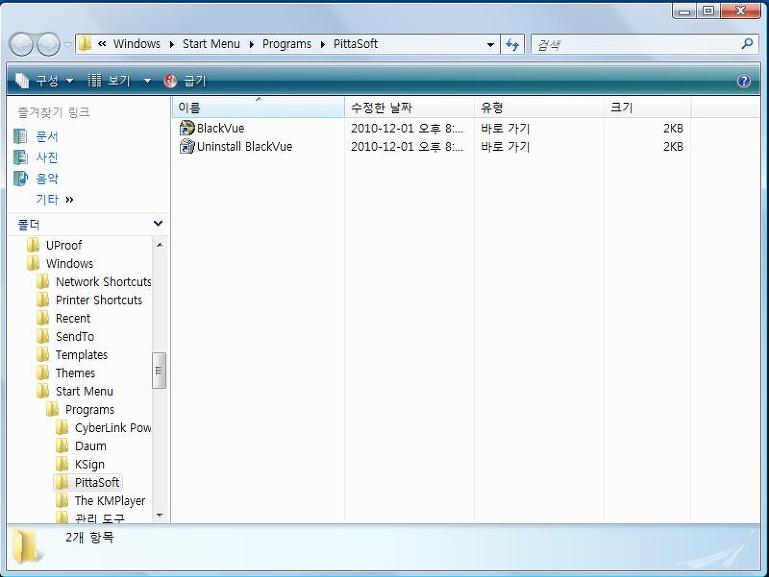Select the Uninstall BlackVue shortcut icon
The width and height of the screenshot is (769, 577).
pyautogui.click(x=186, y=146)
